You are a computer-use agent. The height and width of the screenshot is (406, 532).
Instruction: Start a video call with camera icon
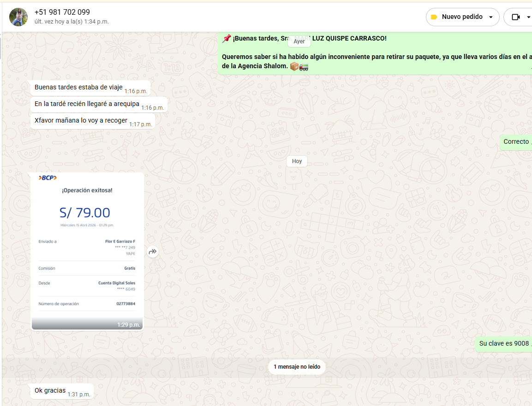tap(515, 17)
